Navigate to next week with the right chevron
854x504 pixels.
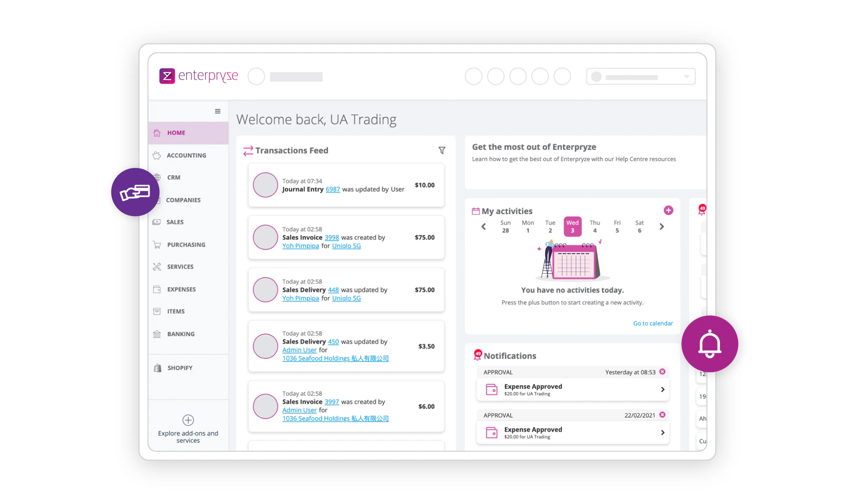tap(662, 226)
